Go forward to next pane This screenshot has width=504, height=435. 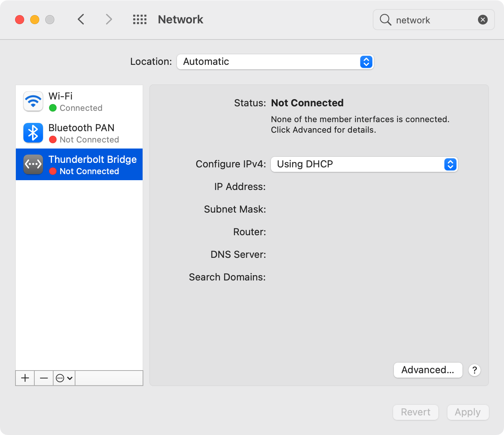point(109,19)
